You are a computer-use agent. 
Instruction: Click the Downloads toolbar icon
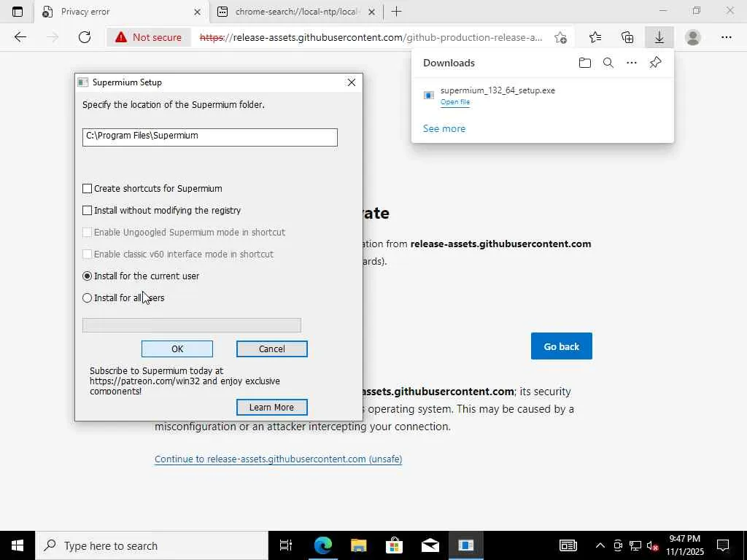point(659,37)
